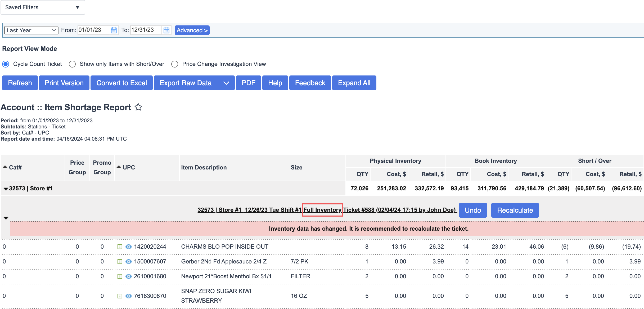Viewport: 644px width, 309px height.
Task: Sort table by UPC column header
Action: (129, 167)
